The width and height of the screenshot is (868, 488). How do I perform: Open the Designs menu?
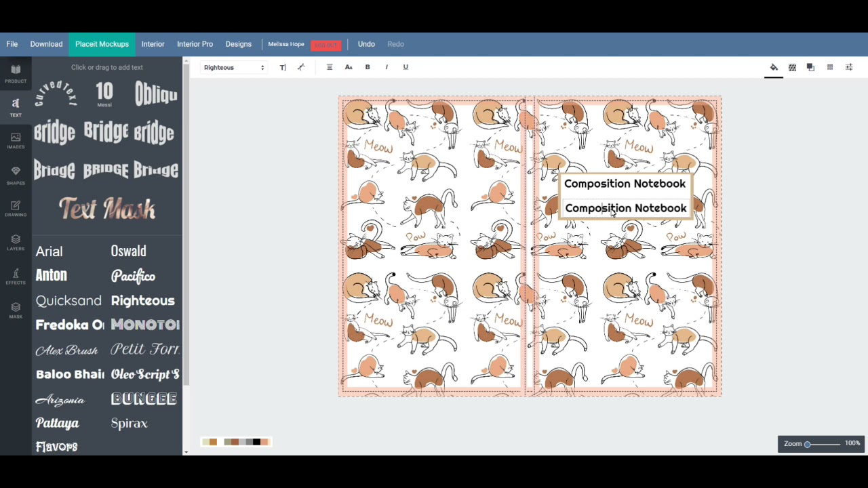coord(238,44)
